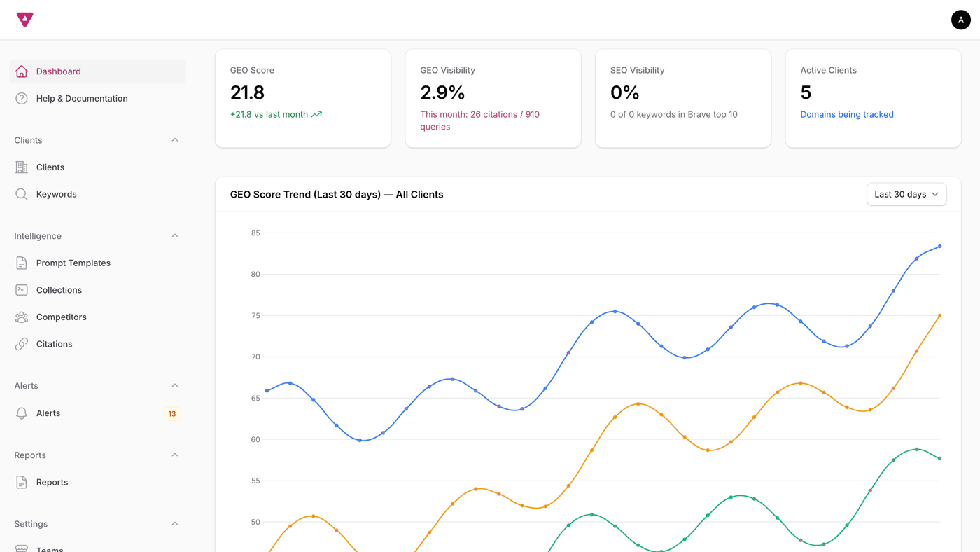Screen dimensions: 980x552
Task: Click the Help & Documentation question mark icon
Action: click(21, 98)
